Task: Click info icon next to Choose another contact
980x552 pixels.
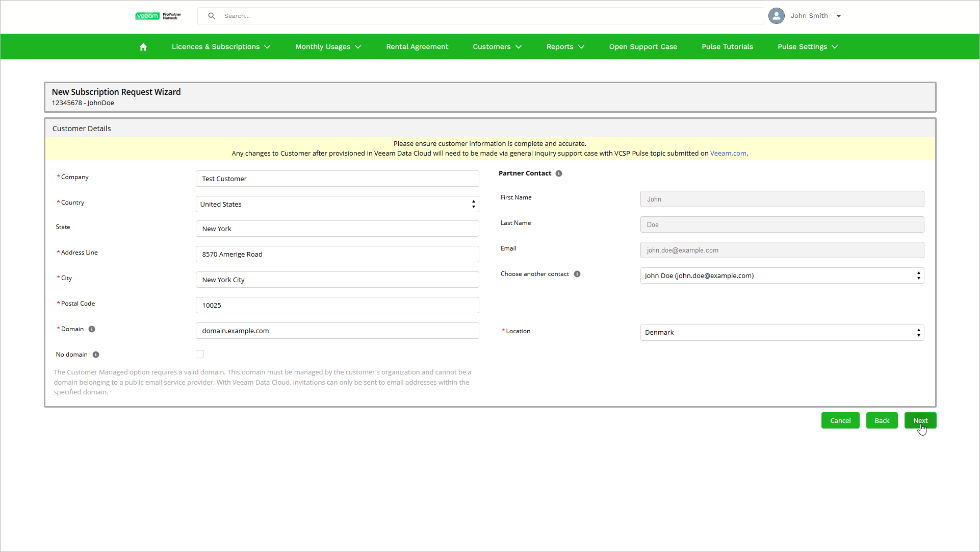Action: coord(577,274)
